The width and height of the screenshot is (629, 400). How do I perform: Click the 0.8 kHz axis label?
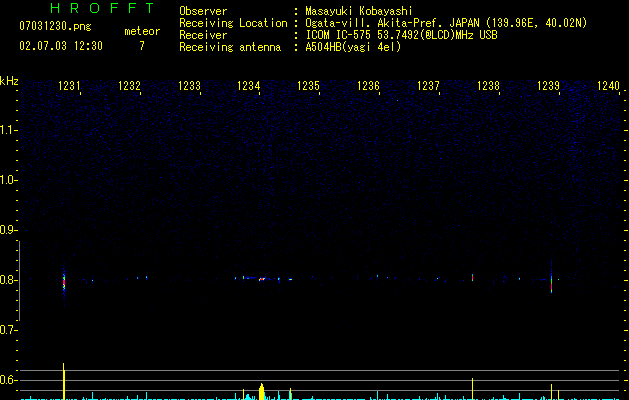(x=8, y=280)
